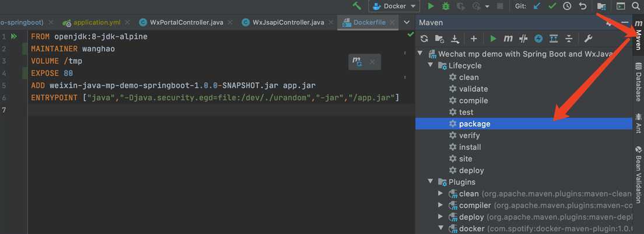Run Maven Build green play icon
Image resolution: width=644 pixels, height=234 pixels.
tap(494, 39)
